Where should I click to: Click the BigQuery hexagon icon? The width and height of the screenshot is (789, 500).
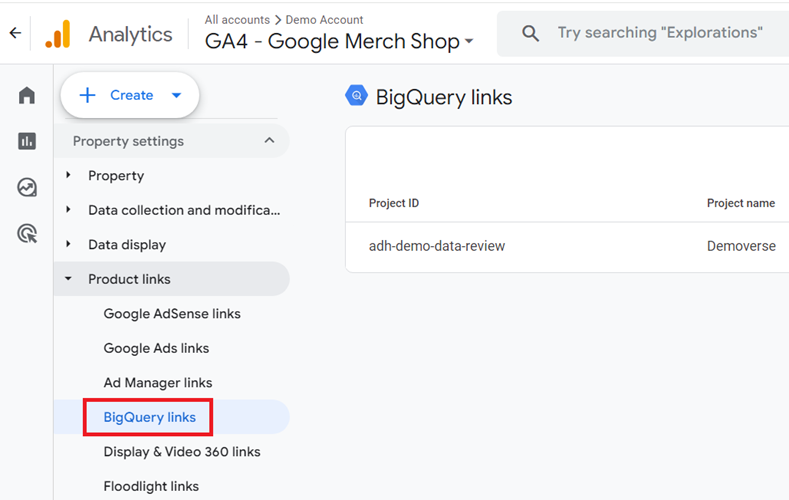pyautogui.click(x=356, y=96)
